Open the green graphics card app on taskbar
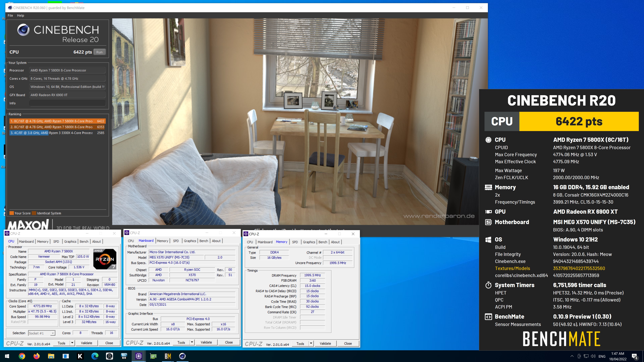This screenshot has height=362, width=644. click(x=153, y=356)
